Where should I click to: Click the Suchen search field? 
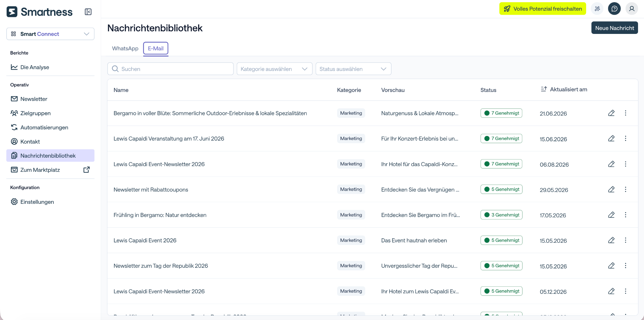click(170, 69)
